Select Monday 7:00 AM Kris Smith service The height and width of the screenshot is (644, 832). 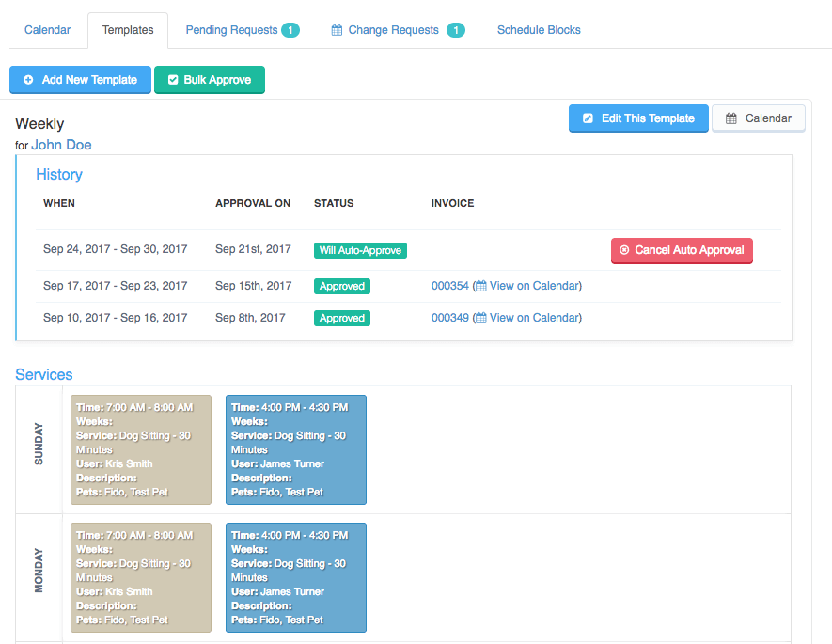click(141, 577)
